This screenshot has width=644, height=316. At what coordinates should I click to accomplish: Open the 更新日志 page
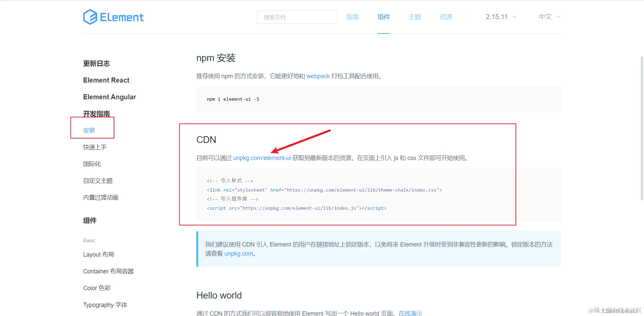[97, 63]
